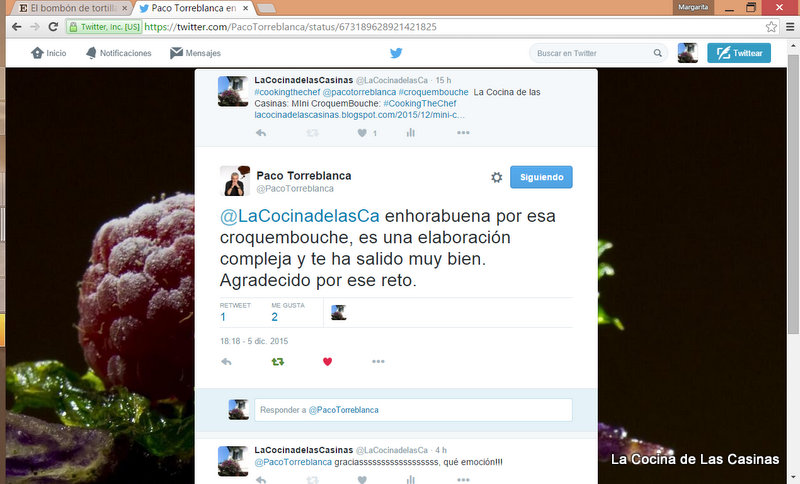
Task: Open the #croquembouche hashtag link
Action: tap(433, 92)
